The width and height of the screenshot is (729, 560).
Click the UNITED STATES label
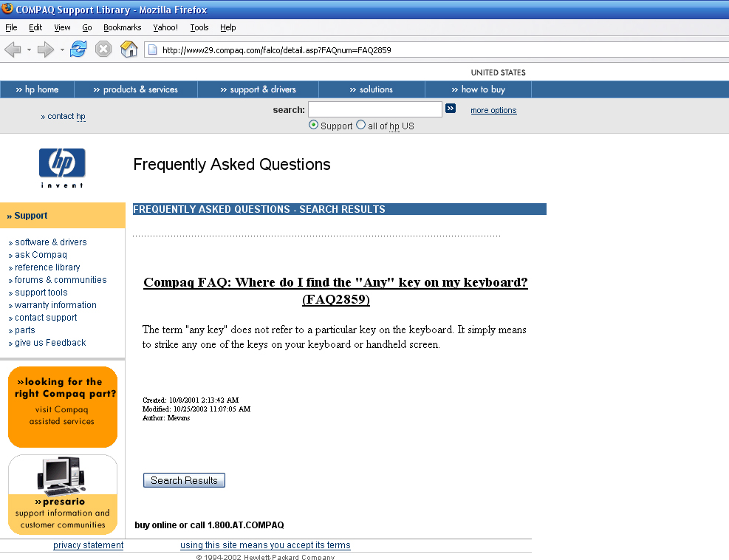click(x=498, y=72)
